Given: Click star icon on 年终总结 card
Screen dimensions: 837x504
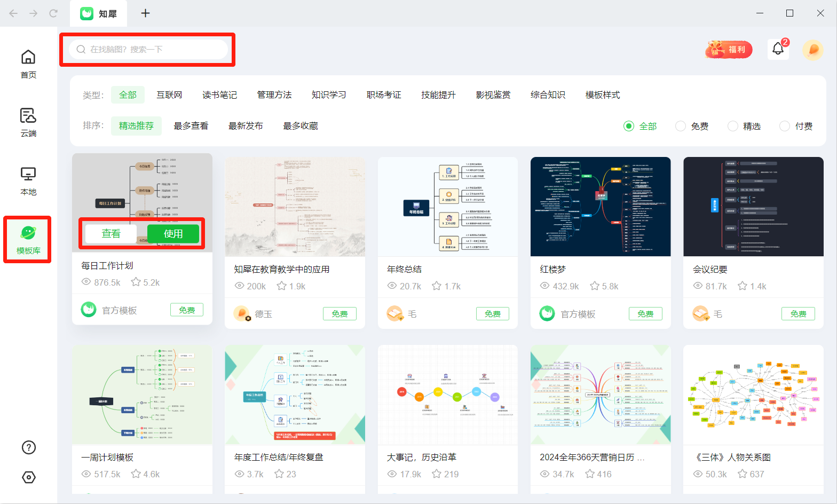Looking at the screenshot, I should [x=437, y=286].
